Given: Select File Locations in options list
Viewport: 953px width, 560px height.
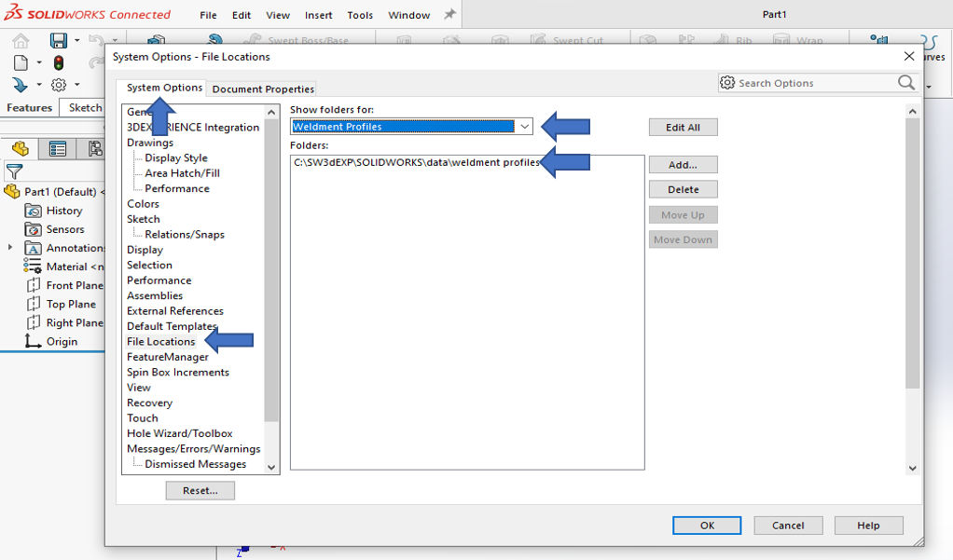Looking at the screenshot, I should (161, 342).
